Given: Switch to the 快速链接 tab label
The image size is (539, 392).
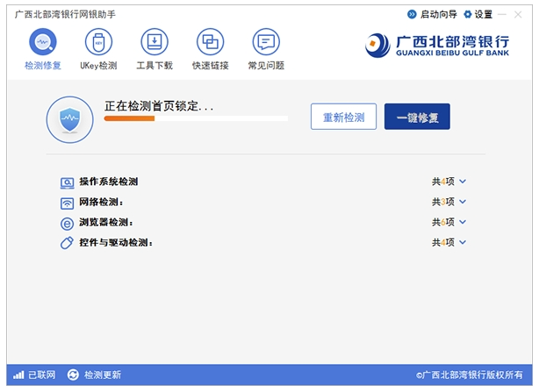Looking at the screenshot, I should point(211,65).
